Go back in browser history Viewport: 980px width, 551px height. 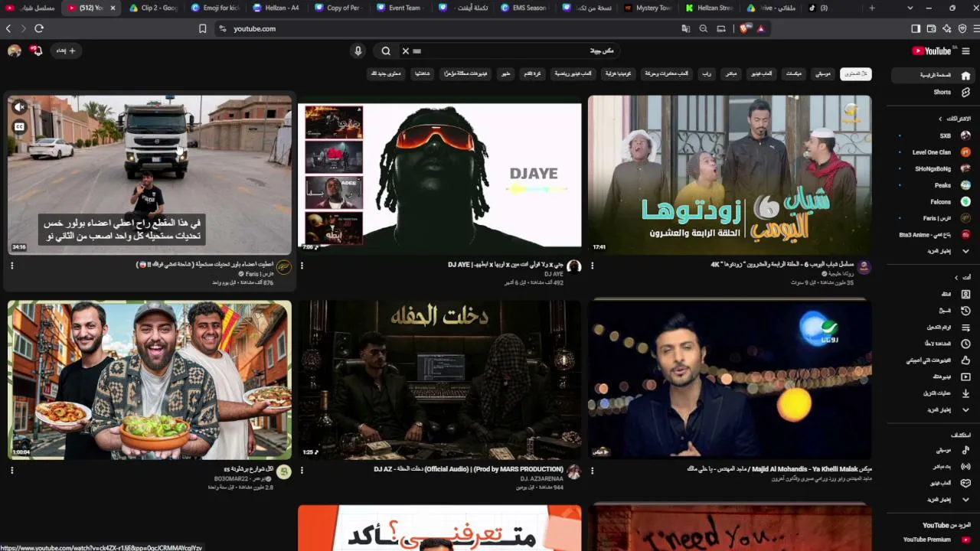(x=8, y=28)
